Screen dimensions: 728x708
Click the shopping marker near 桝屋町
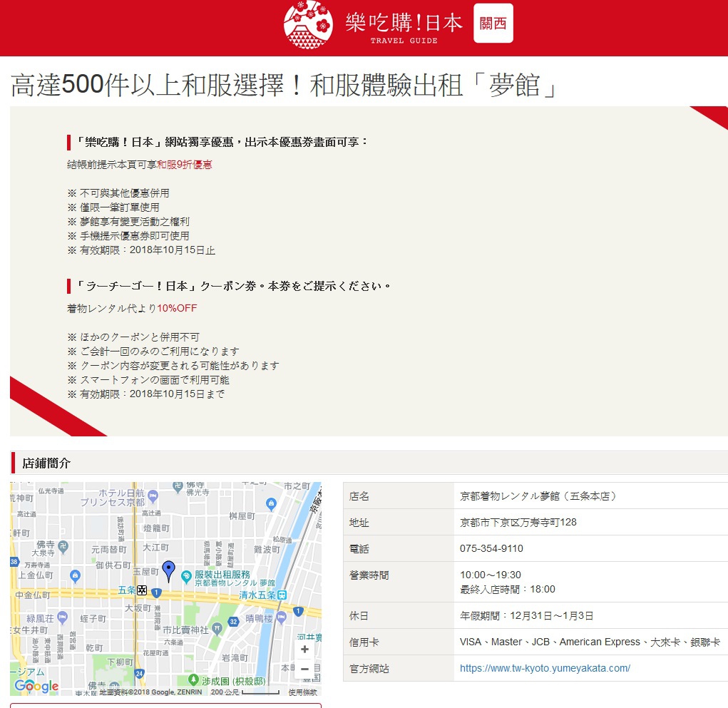click(x=271, y=503)
